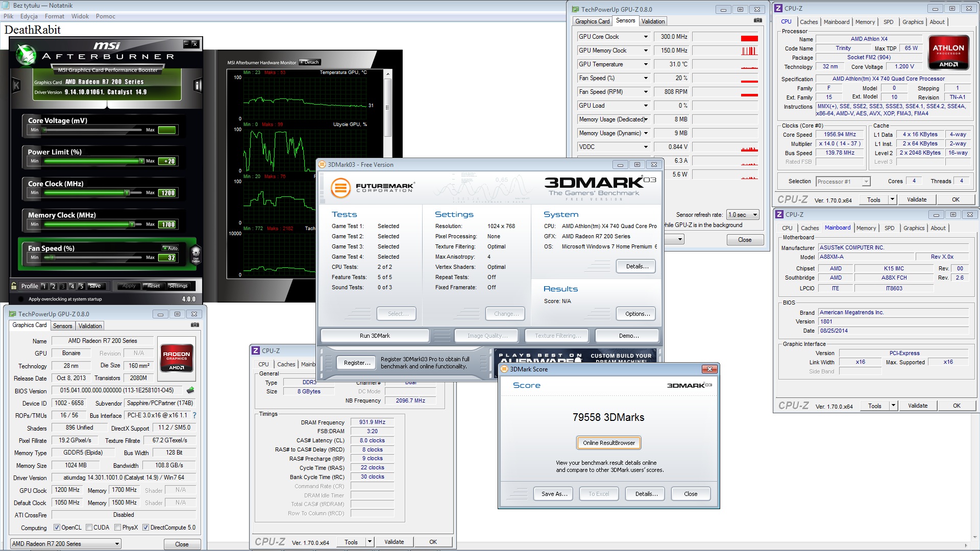Open the GPU Load sensor dropdown
Viewport: 980px width, 551px height.
tap(646, 106)
